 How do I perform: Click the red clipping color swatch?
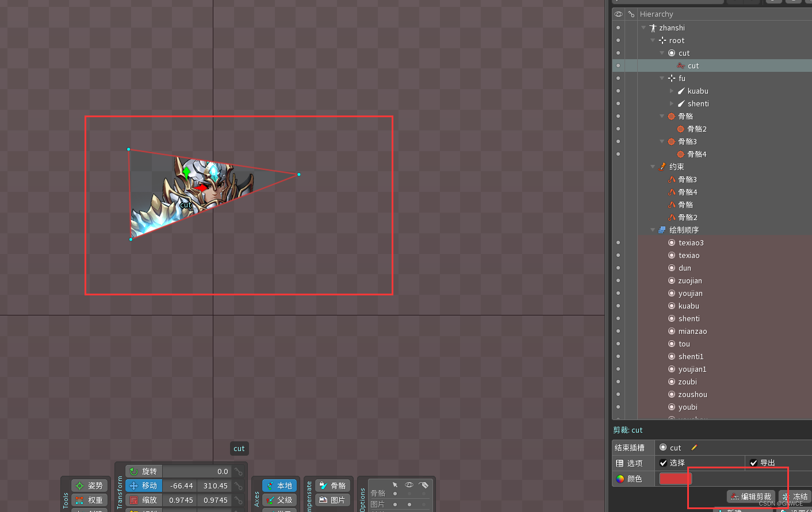coord(675,479)
